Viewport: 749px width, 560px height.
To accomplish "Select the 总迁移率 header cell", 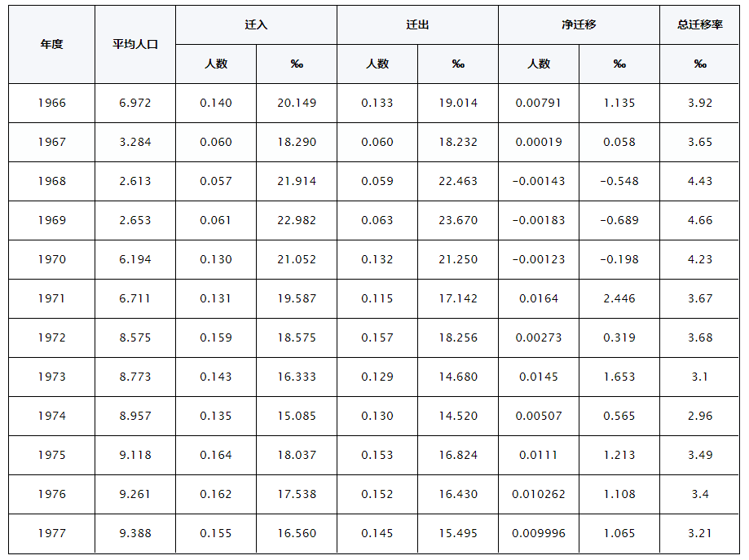I will click(x=700, y=24).
